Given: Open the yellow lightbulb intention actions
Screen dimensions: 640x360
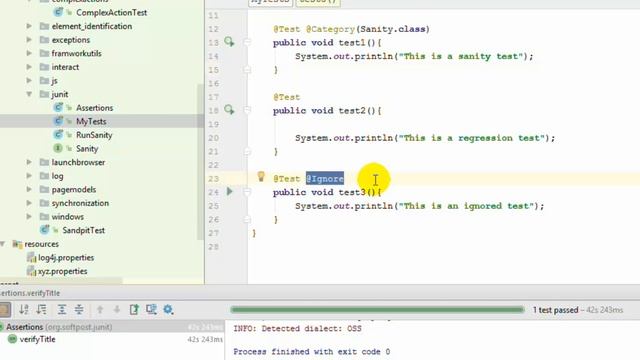Looking at the screenshot, I should click(261, 177).
